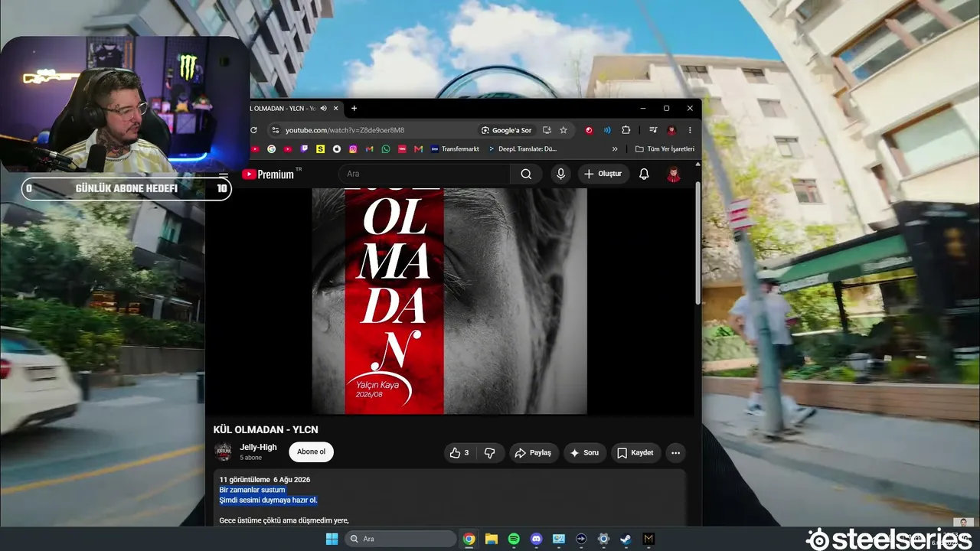Open the DeepL Translate bookmark

pyautogui.click(x=522, y=149)
